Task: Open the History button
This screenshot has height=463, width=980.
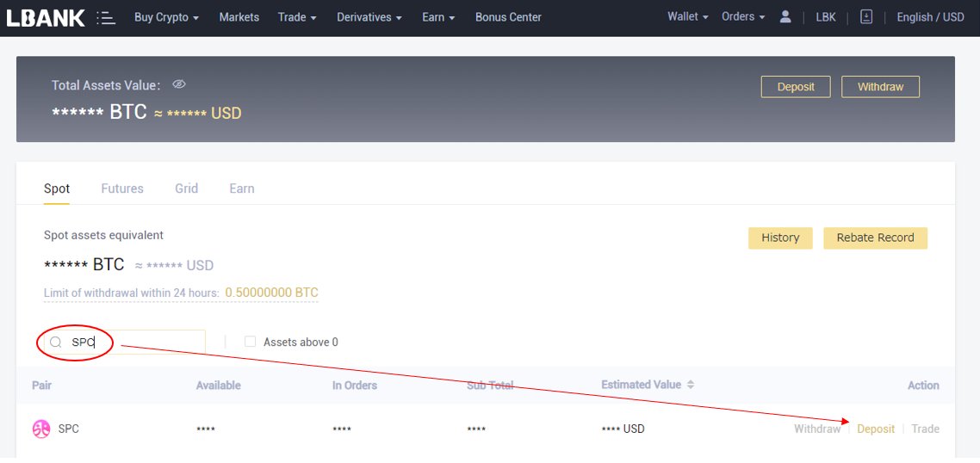Action: tap(780, 238)
